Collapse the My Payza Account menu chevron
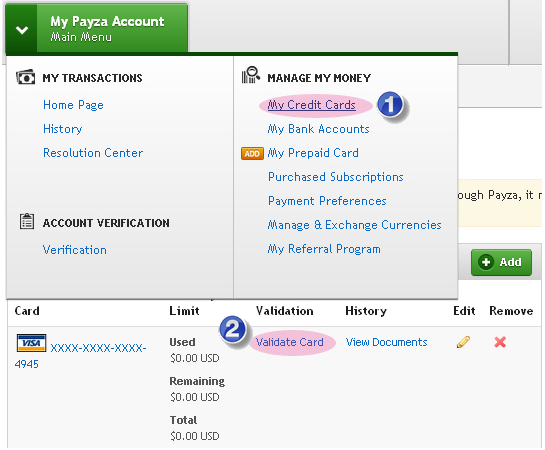This screenshot has width=545, height=450. pos(22,30)
